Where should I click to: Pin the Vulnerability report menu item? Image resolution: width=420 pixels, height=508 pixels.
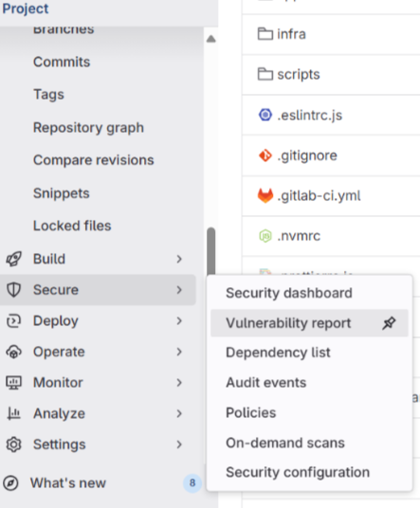click(389, 323)
